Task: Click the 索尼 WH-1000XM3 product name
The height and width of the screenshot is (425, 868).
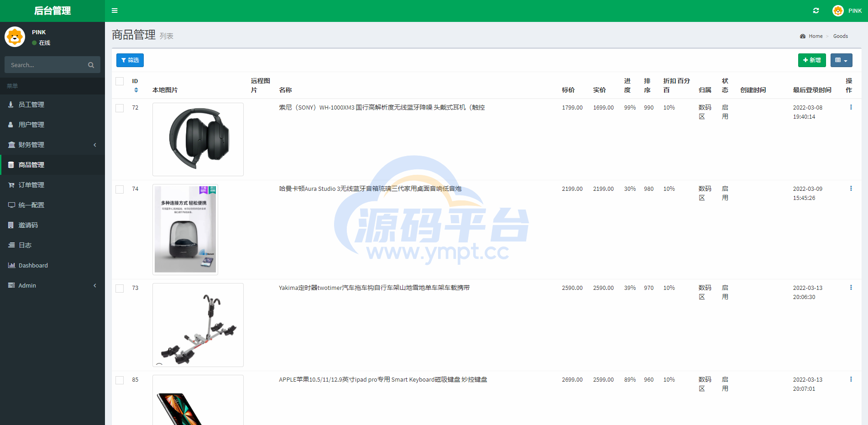Action: [382, 107]
